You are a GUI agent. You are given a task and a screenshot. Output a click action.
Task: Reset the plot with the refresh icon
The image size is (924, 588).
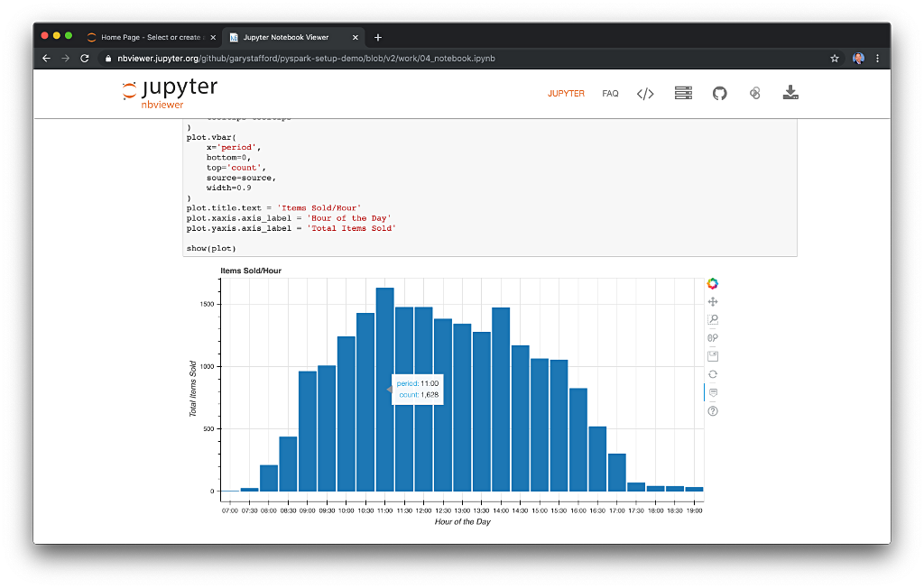[713, 374]
